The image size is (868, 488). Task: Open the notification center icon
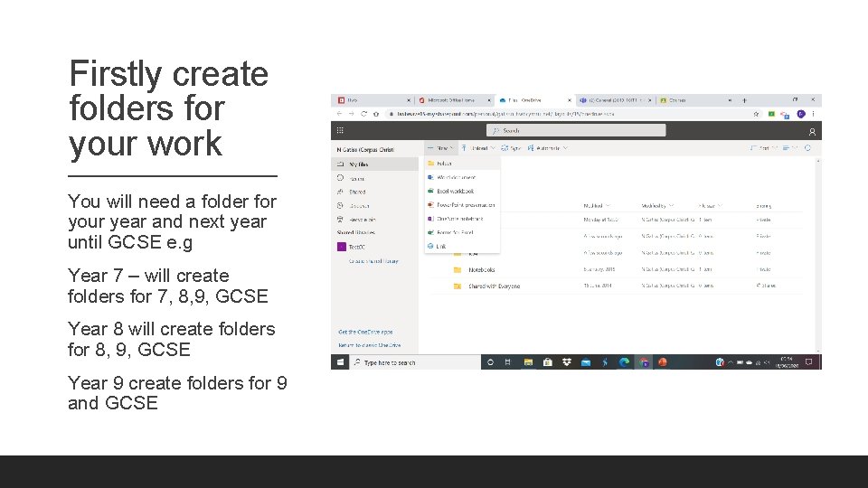point(808,362)
